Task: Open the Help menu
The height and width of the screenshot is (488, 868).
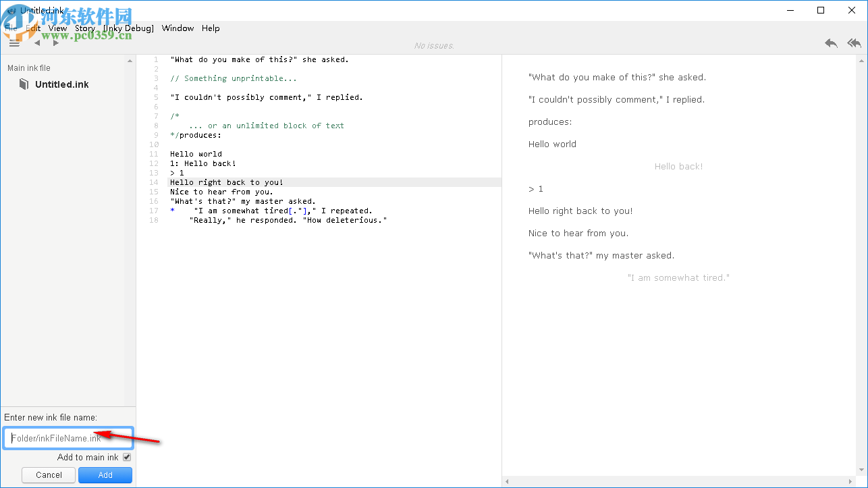Action: pyautogui.click(x=211, y=28)
